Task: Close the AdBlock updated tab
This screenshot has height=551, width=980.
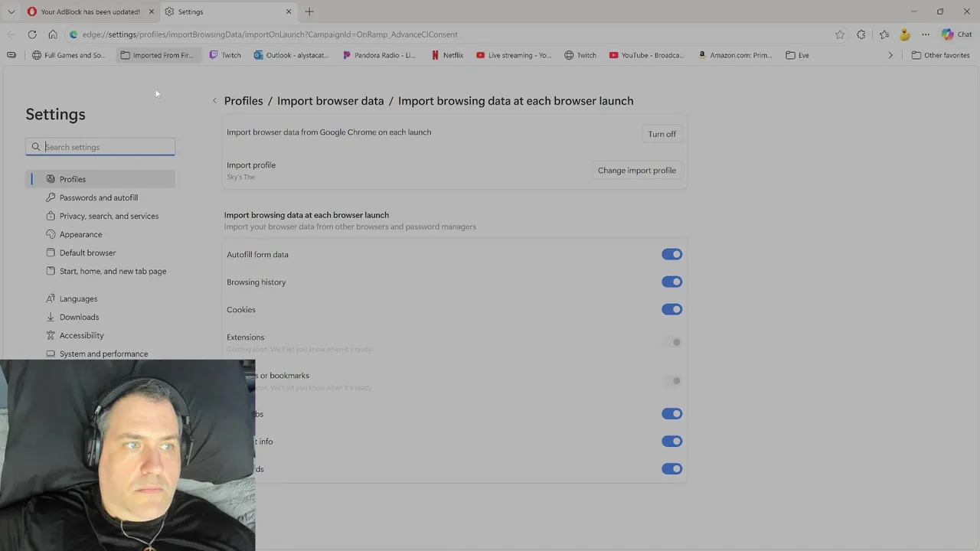Action: click(151, 11)
